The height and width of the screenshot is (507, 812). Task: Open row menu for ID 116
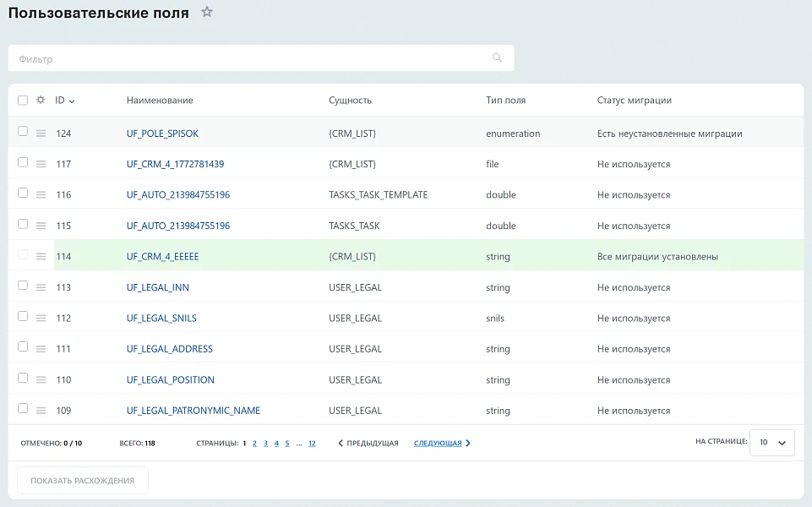(x=41, y=195)
